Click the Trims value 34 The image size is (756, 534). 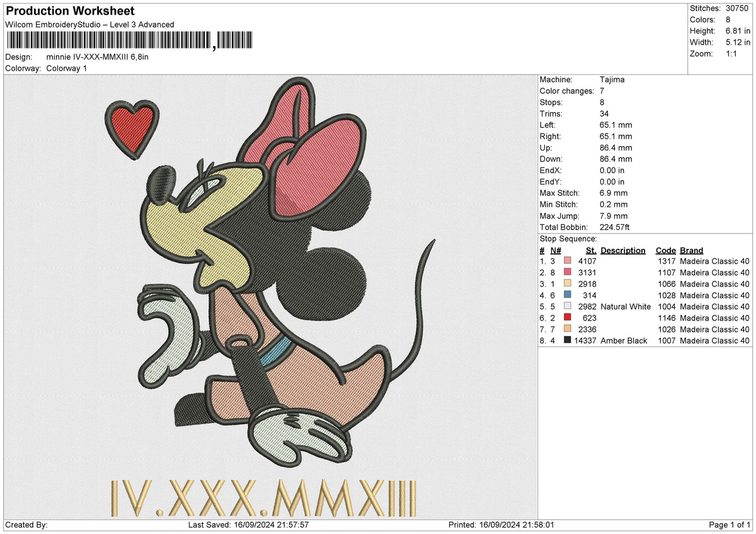click(x=605, y=114)
